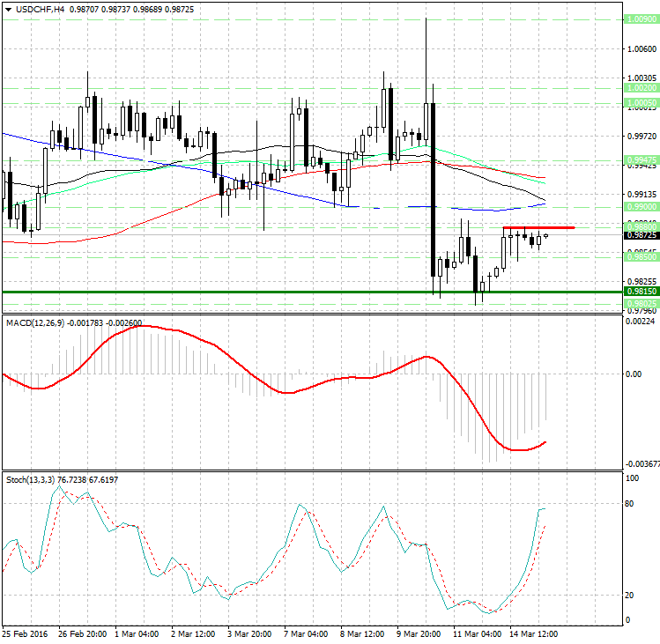Select the thick green horizontal support line

click(x=264, y=292)
